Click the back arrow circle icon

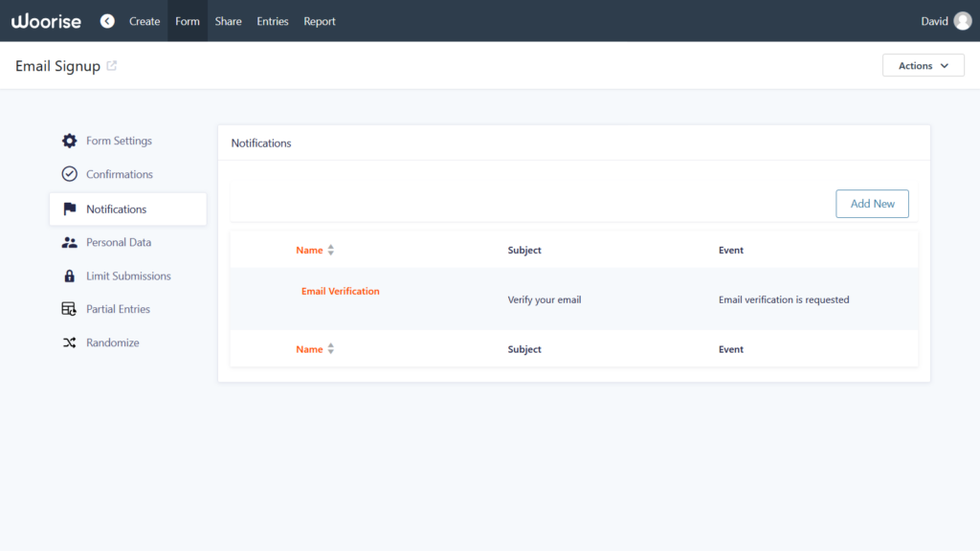coord(107,21)
